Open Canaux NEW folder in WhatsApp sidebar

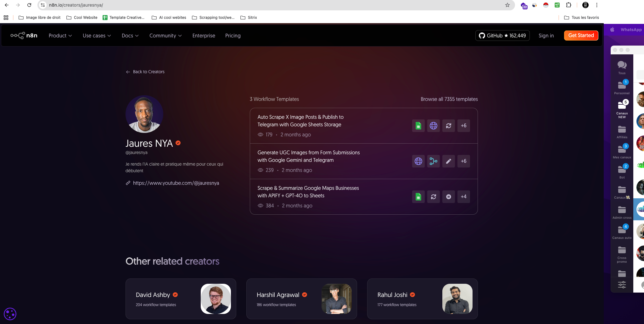[x=622, y=109]
